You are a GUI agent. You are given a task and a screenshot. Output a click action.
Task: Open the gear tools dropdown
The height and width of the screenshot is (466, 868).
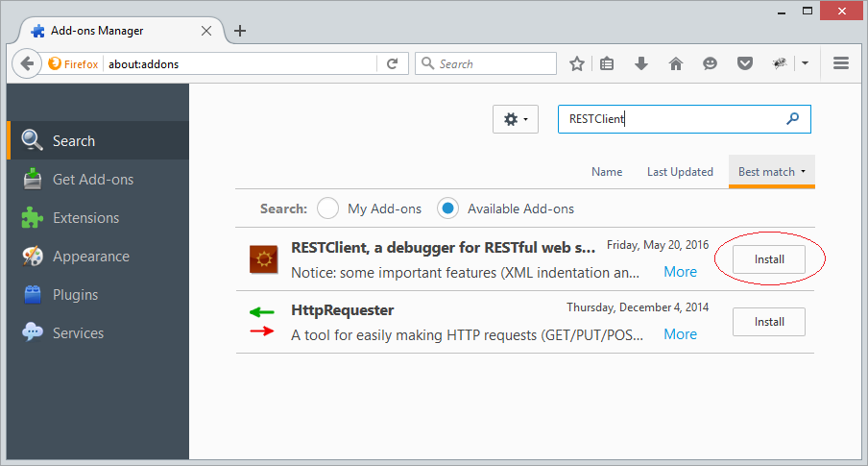pos(516,119)
